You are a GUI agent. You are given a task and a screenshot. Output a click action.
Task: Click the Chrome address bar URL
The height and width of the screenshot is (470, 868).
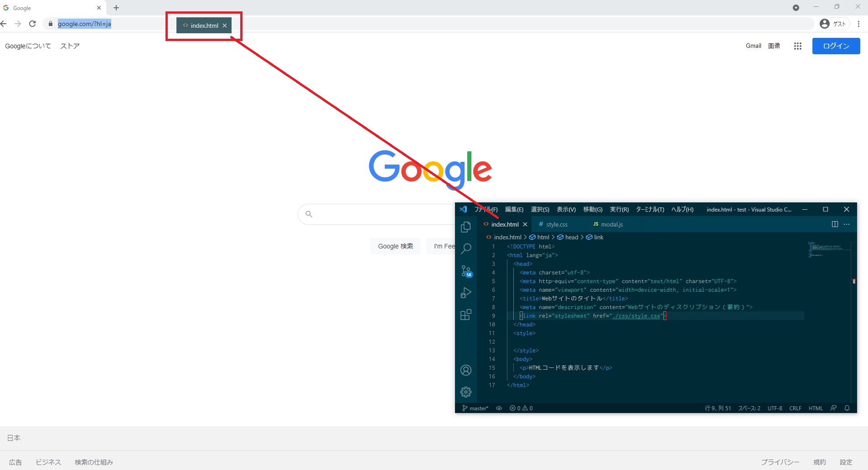(84, 24)
